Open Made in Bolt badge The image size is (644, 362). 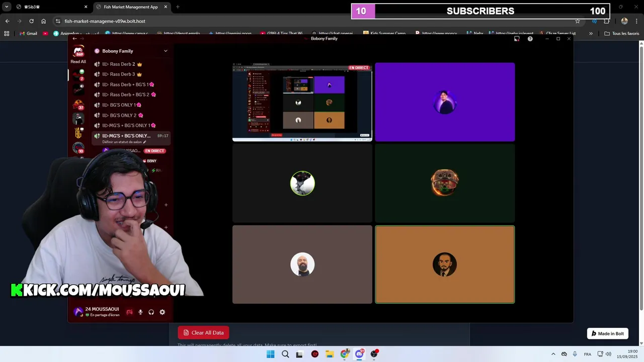click(608, 333)
